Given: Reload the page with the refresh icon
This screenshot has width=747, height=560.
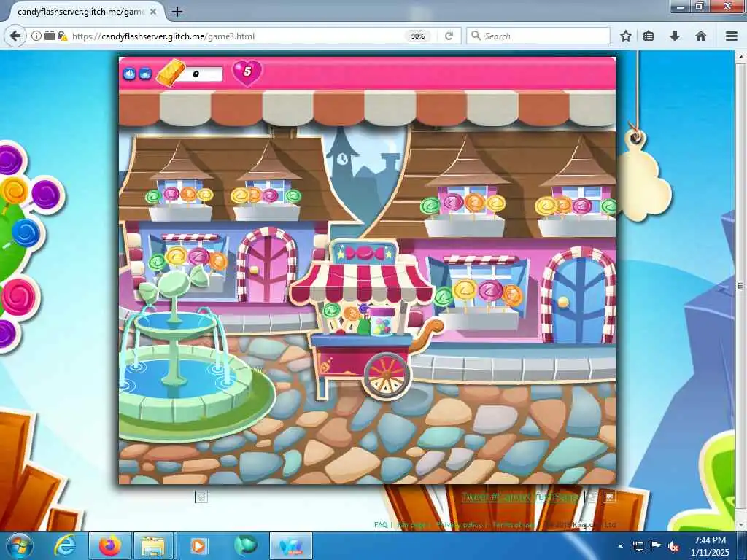Looking at the screenshot, I should [449, 36].
